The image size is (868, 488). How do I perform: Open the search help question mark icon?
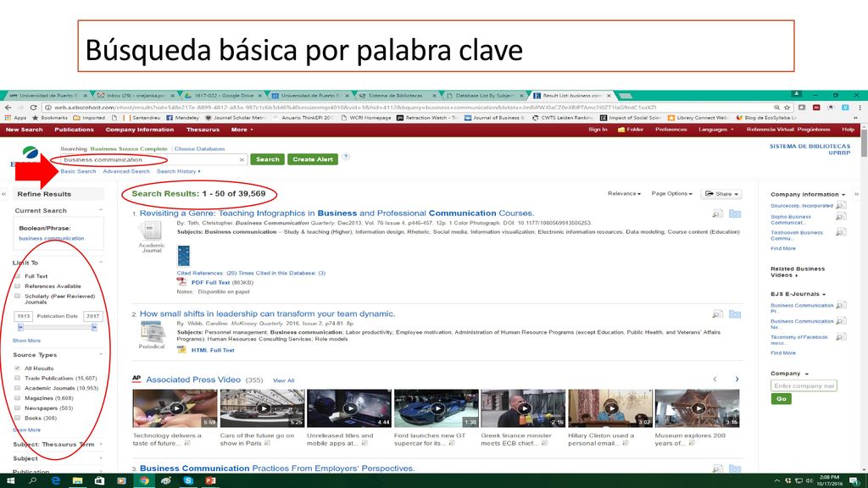pos(346,157)
